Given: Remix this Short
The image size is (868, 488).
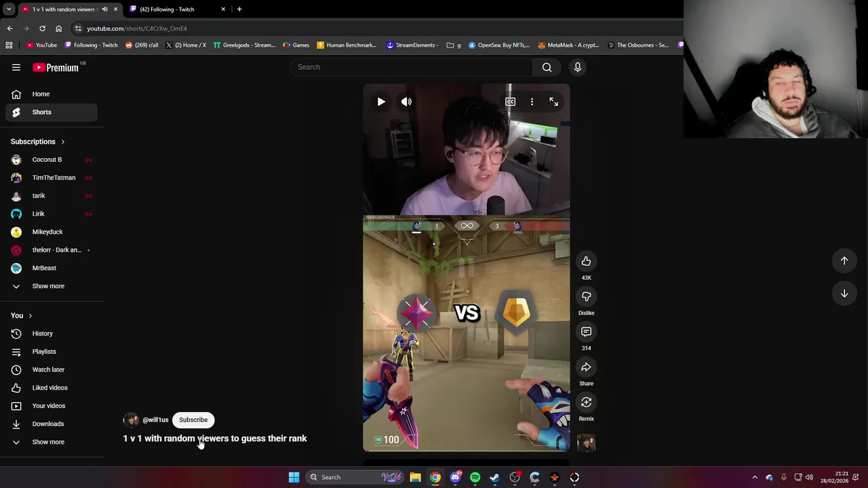Looking at the screenshot, I should click(586, 402).
